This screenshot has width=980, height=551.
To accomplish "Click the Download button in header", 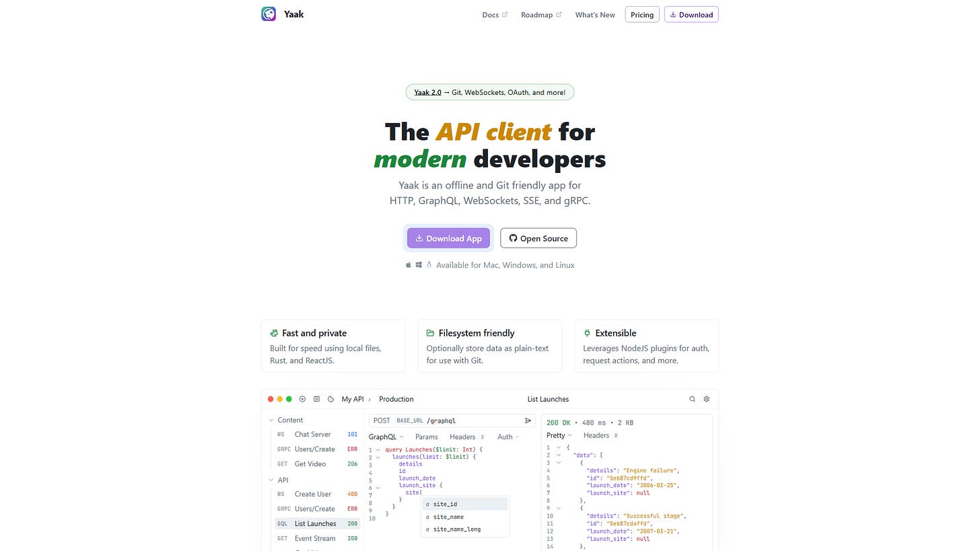I will (x=691, y=15).
